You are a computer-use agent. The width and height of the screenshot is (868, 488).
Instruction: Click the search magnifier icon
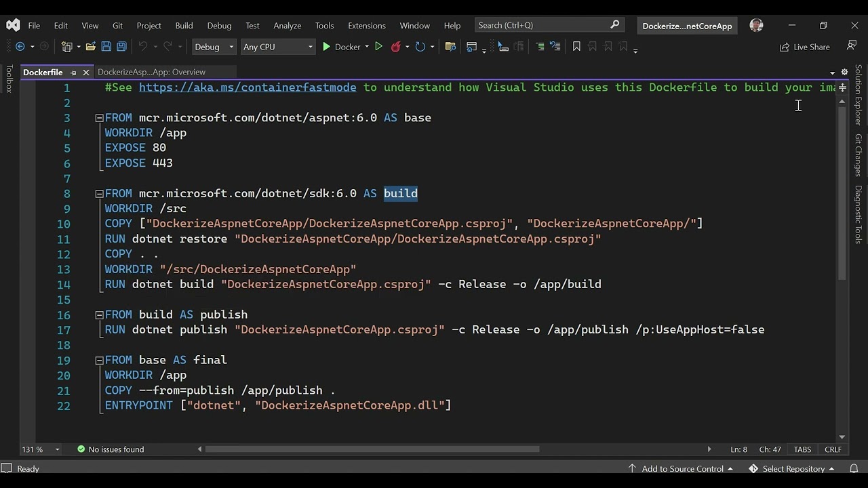(x=615, y=25)
